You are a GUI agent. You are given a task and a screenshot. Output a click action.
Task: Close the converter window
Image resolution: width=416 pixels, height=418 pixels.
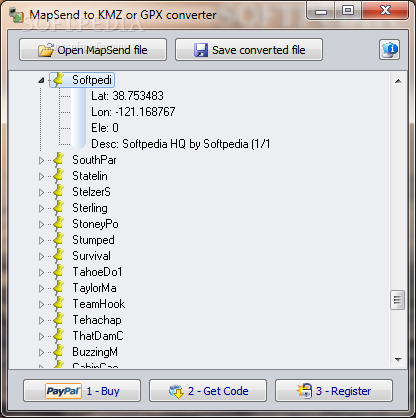pyautogui.click(x=385, y=11)
